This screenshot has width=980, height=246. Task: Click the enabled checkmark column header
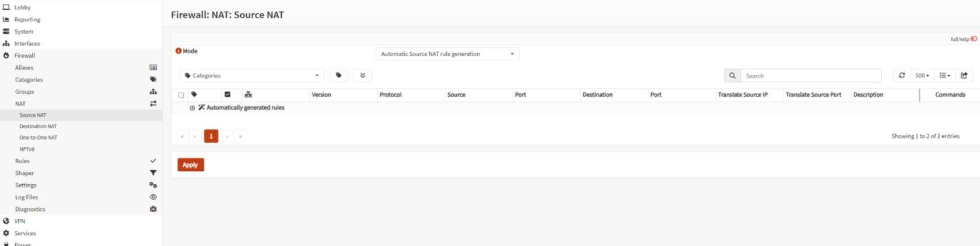pos(228,94)
